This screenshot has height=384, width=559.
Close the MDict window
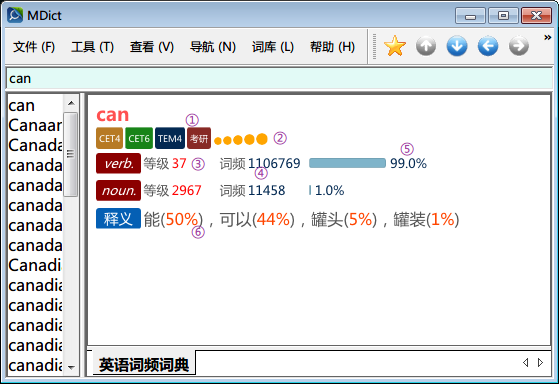(x=536, y=16)
